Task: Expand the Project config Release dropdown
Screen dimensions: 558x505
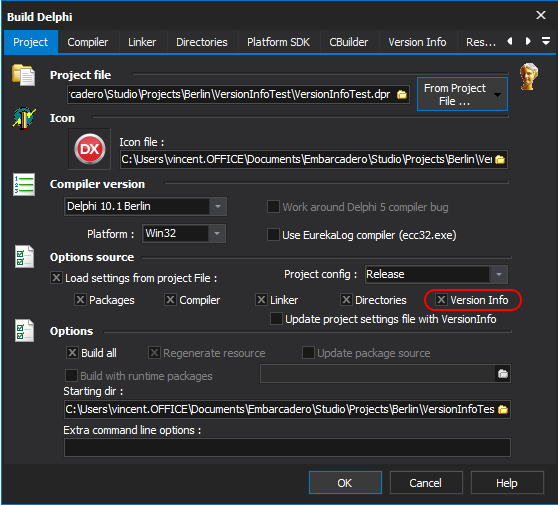Action: coord(499,274)
